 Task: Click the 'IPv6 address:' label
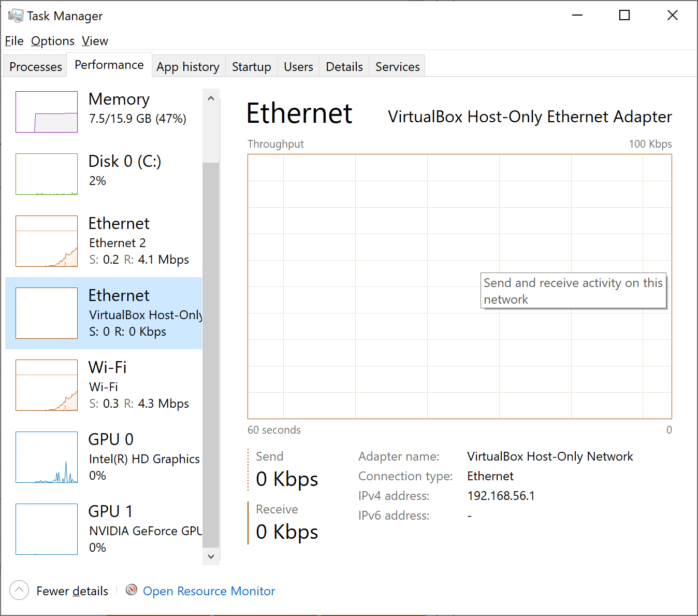pyautogui.click(x=394, y=515)
